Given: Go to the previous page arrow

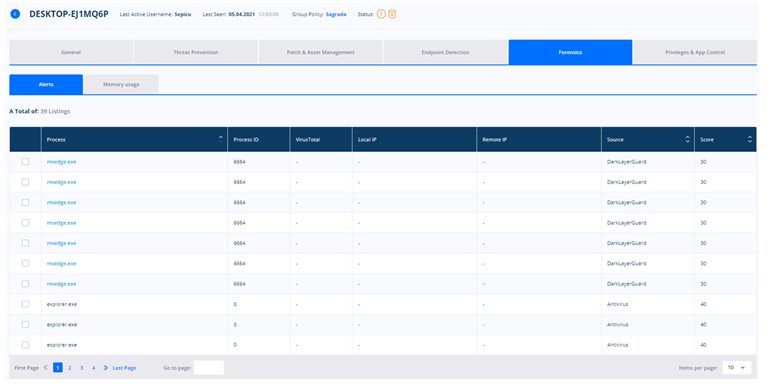Looking at the screenshot, I should 46,367.
